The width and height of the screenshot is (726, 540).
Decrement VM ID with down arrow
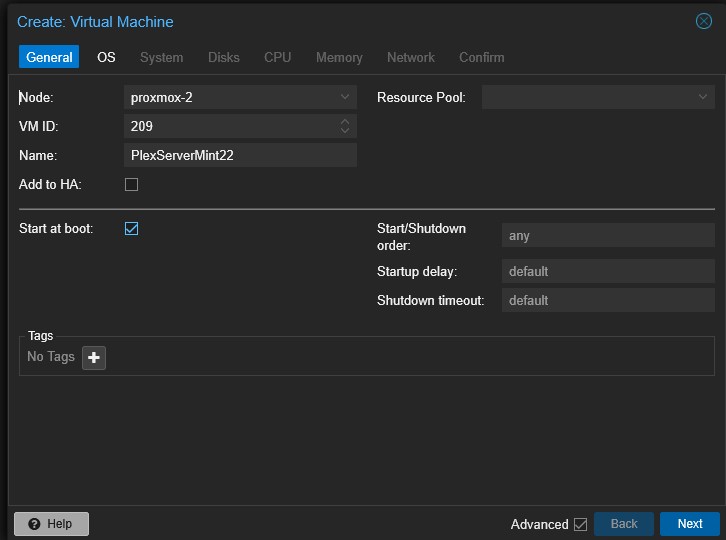point(344,131)
